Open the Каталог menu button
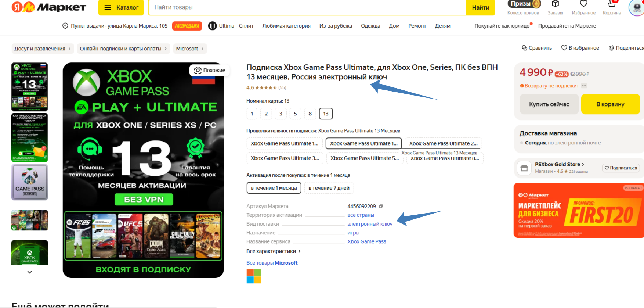644x308 pixels. pyautogui.click(x=121, y=7)
